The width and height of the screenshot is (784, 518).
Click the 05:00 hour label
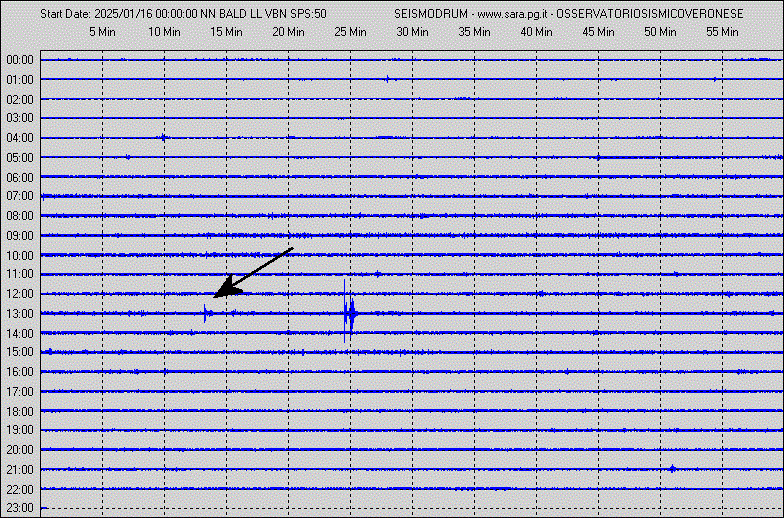[20, 158]
